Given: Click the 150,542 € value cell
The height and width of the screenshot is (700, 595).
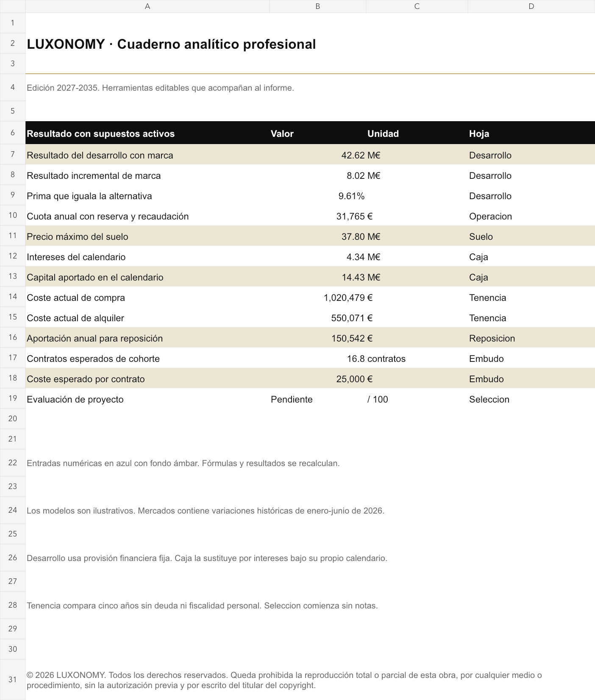Looking at the screenshot, I should coord(318,338).
